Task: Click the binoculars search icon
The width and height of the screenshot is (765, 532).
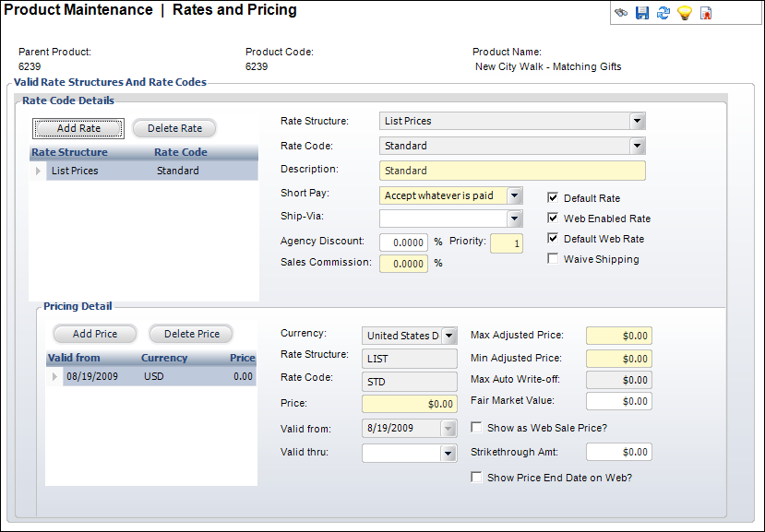Action: point(621,13)
